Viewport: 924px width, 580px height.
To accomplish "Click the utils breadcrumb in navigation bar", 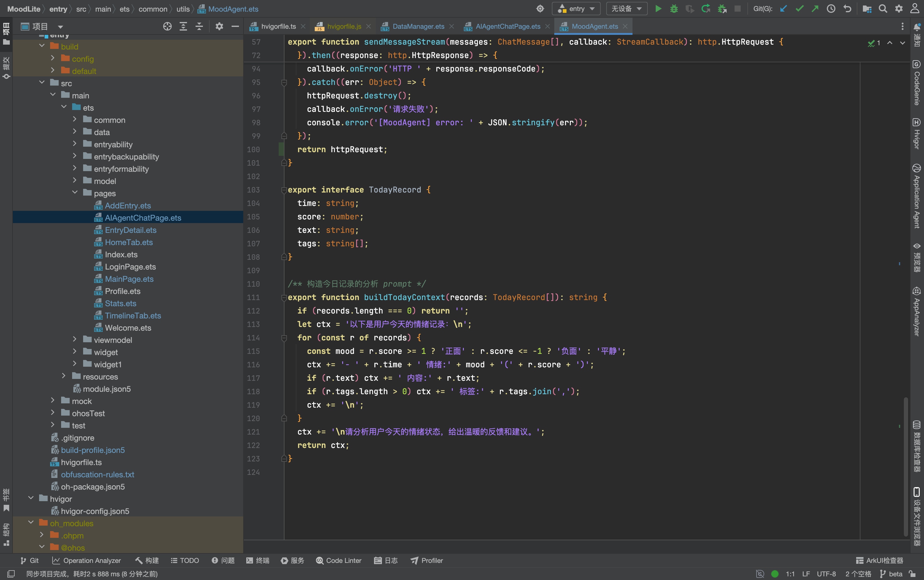I will tap(183, 9).
